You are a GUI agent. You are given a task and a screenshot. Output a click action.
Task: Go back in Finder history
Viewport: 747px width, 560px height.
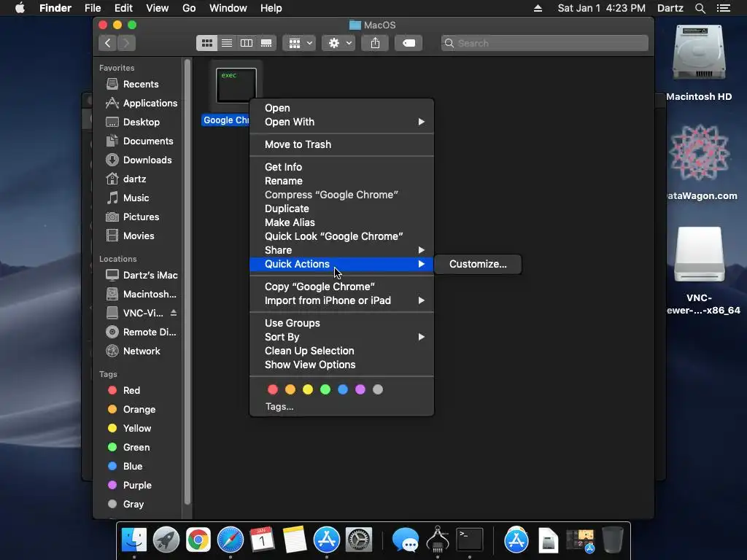[108, 43]
